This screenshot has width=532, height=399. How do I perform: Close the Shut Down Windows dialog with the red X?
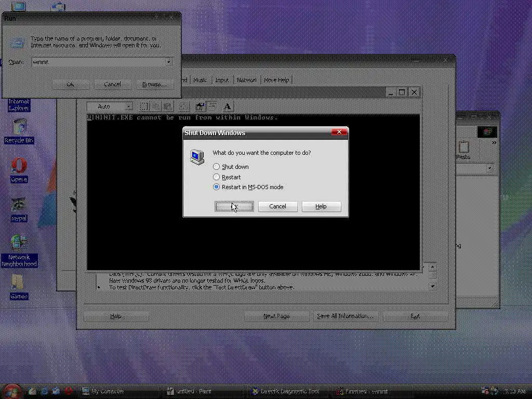(x=339, y=132)
